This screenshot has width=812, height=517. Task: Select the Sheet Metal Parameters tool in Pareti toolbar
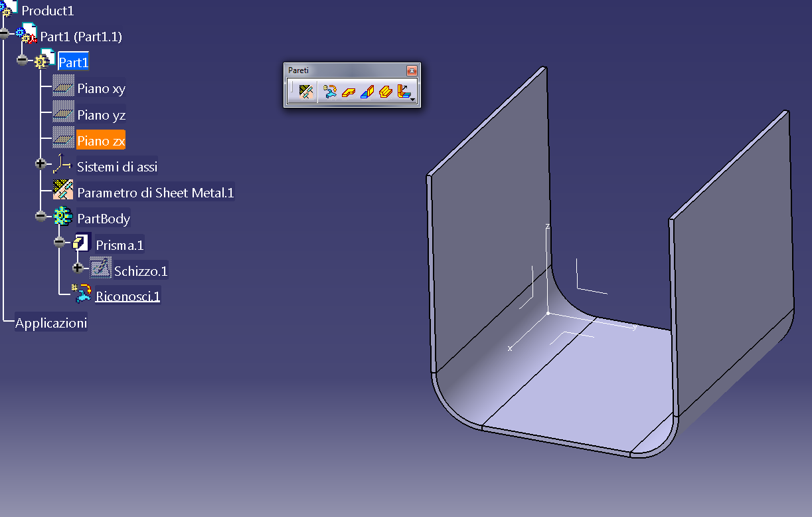click(305, 91)
